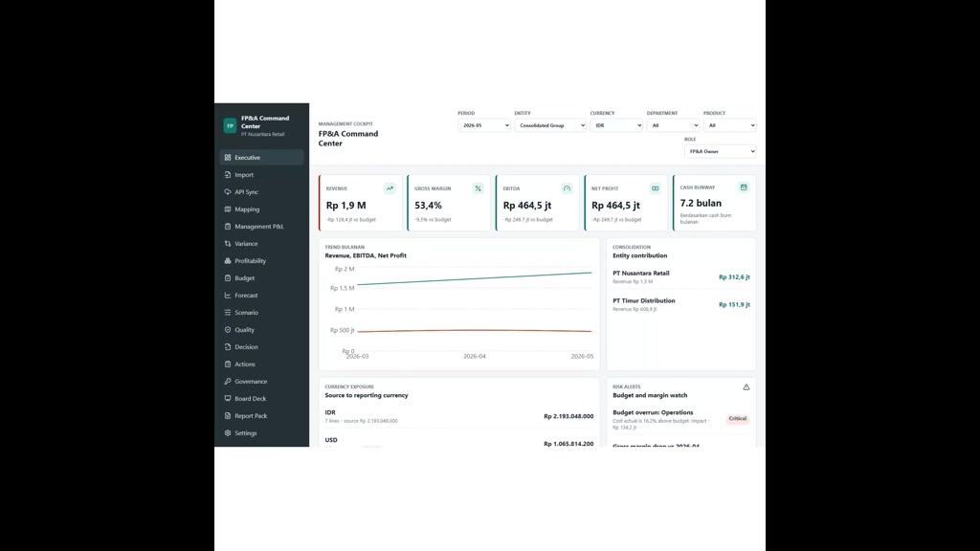Open the Role FP&A Owner dropdown
The height and width of the screenshot is (551, 980).
pyautogui.click(x=720, y=151)
